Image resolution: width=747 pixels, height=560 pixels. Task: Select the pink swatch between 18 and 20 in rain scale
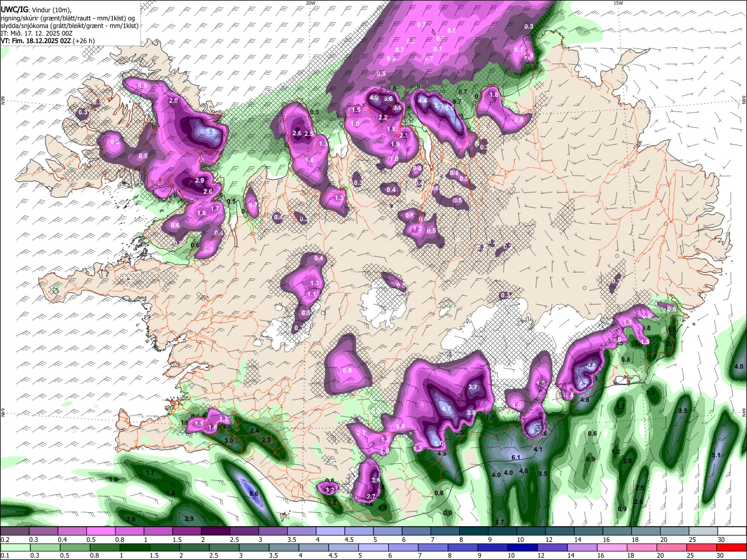(641, 547)
